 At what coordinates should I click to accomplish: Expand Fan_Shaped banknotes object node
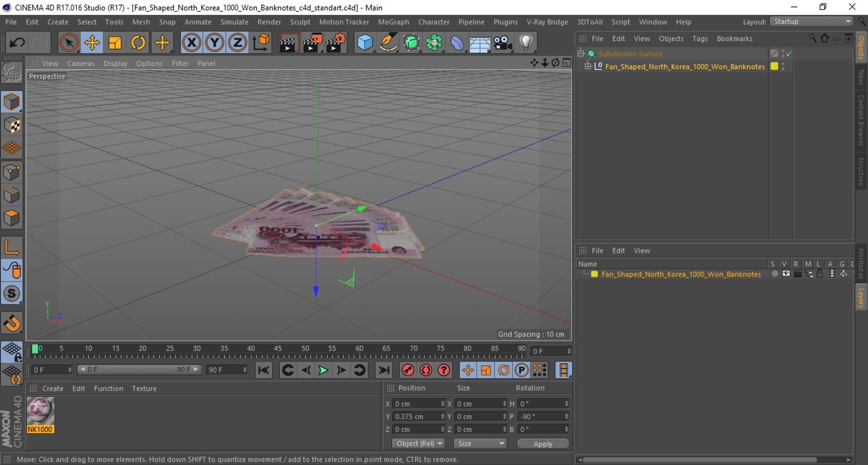click(x=588, y=66)
